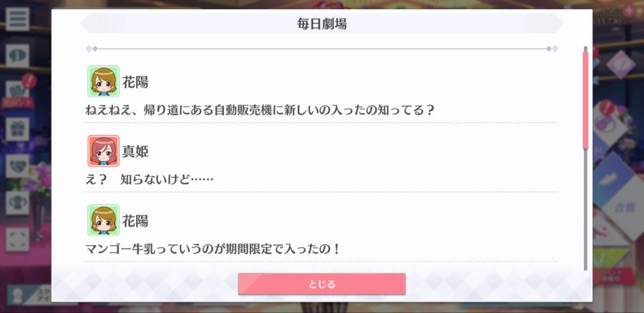Image resolution: width=644 pixels, height=313 pixels.
Task: Click the pink scrollbar thumb
Action: point(585,99)
